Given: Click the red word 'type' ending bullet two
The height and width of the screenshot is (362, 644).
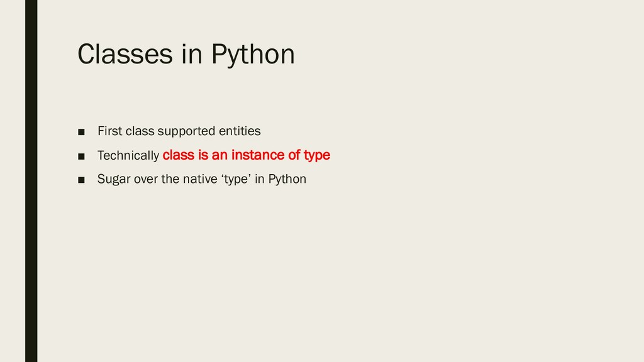Looking at the screenshot, I should coord(317,155).
